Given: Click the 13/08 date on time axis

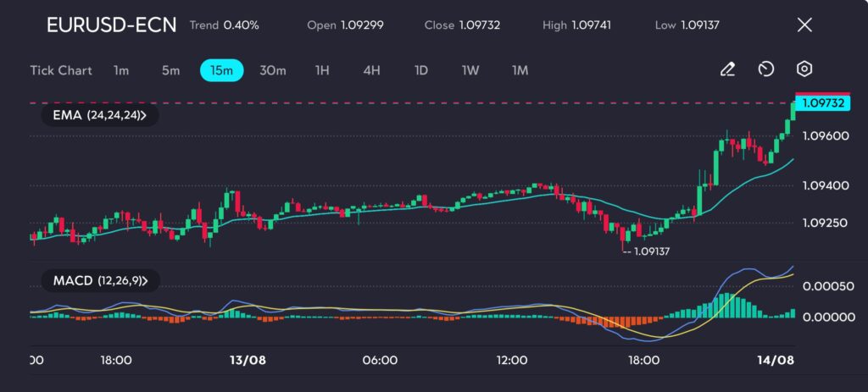Looking at the screenshot, I should pos(248,360).
